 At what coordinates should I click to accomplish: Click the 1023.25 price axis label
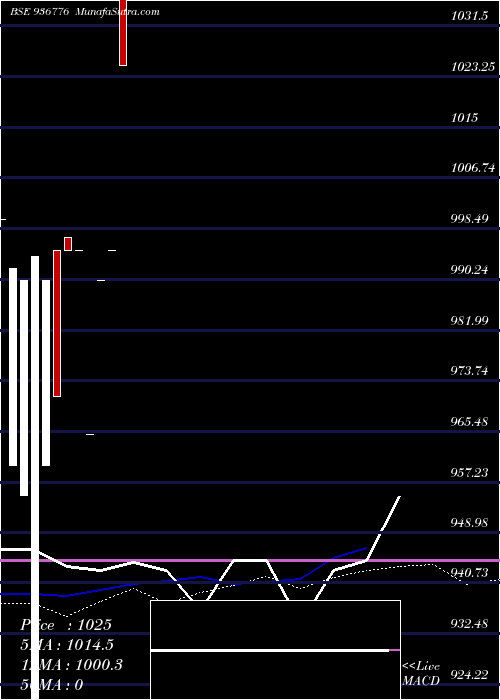point(472,67)
